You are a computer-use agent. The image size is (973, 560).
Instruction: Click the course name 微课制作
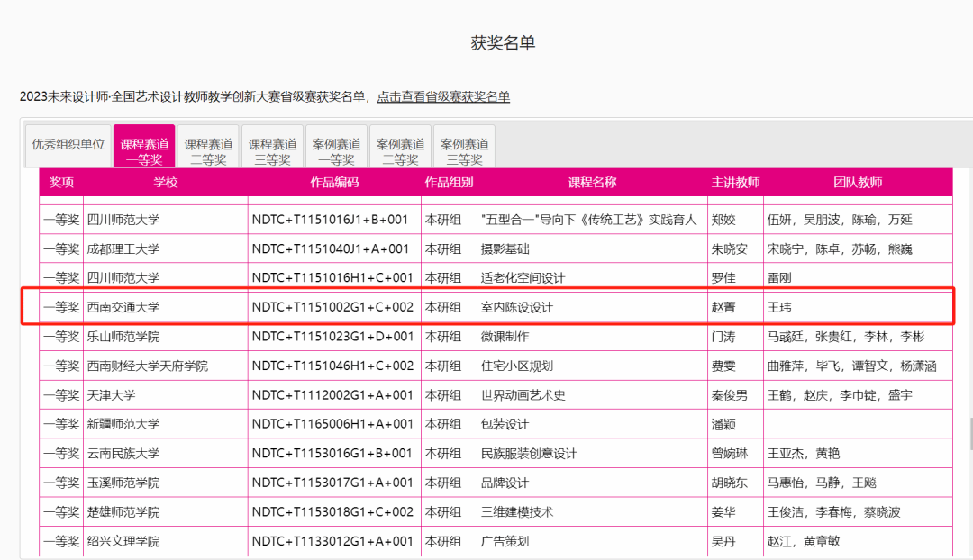[505, 337]
